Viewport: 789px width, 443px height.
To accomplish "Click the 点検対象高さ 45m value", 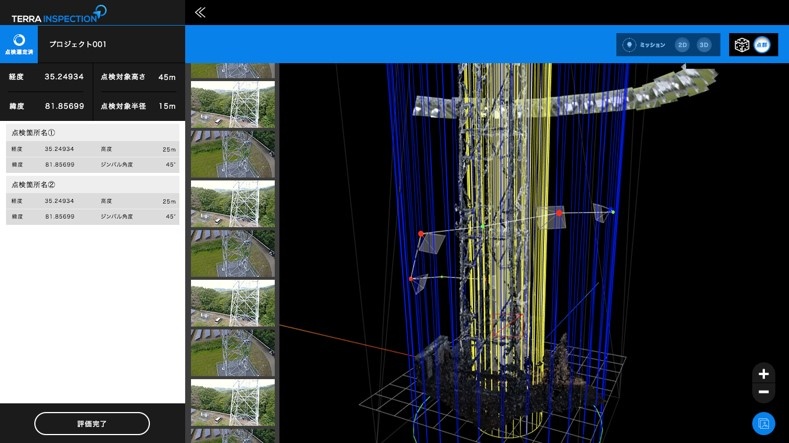I will click(x=166, y=77).
